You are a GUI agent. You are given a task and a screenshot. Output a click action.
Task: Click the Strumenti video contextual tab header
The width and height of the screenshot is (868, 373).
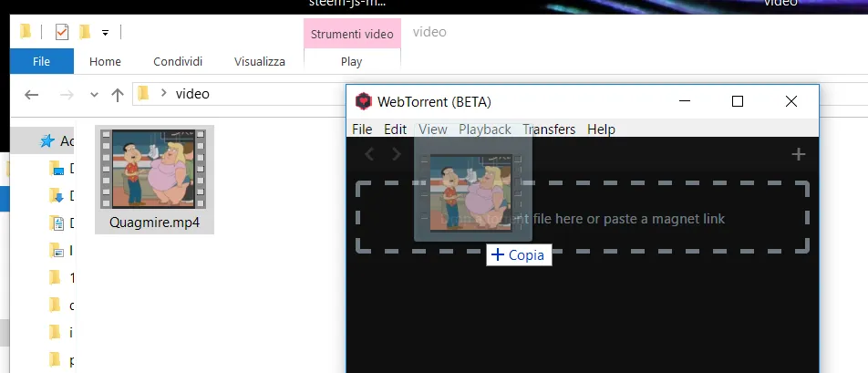(x=352, y=34)
